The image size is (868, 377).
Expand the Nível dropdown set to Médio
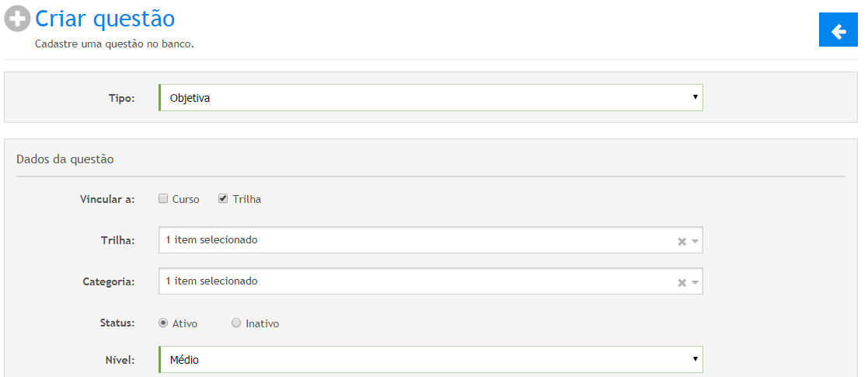tap(431, 359)
